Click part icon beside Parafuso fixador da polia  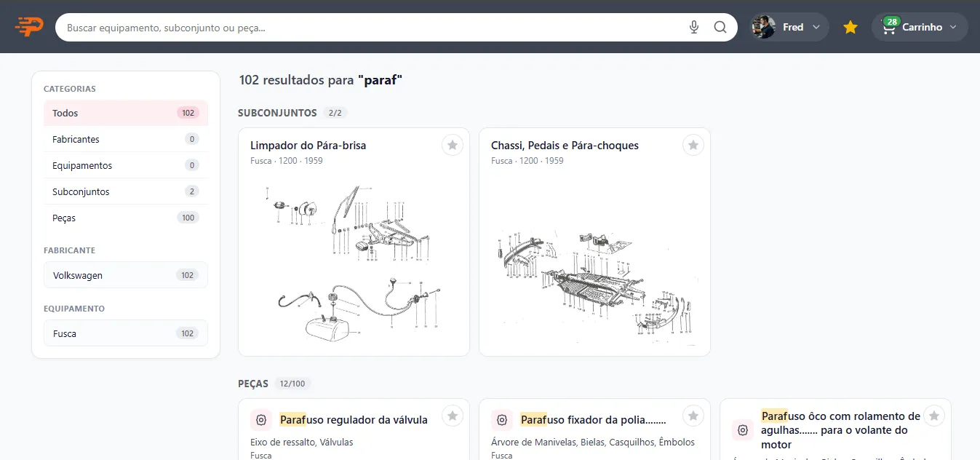click(502, 420)
